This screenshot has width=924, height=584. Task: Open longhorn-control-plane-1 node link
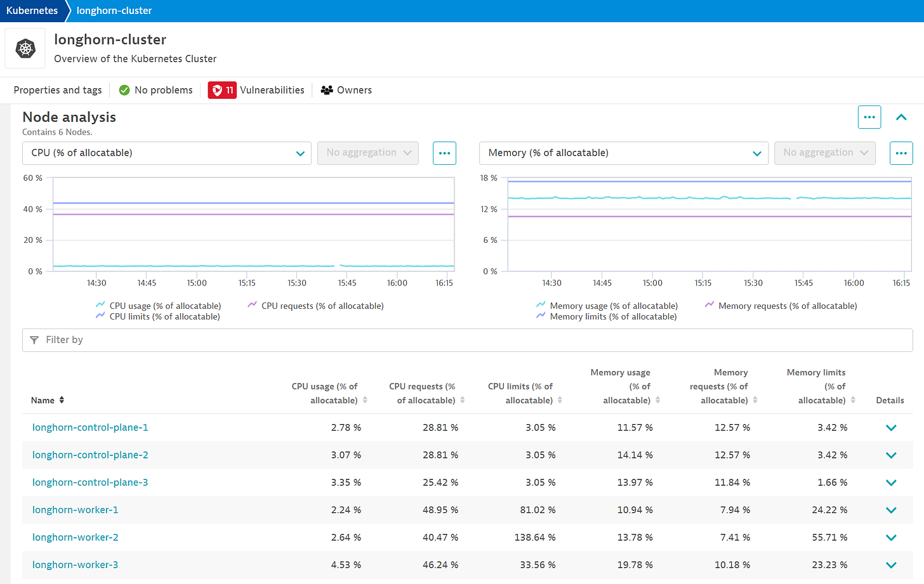pyautogui.click(x=90, y=427)
